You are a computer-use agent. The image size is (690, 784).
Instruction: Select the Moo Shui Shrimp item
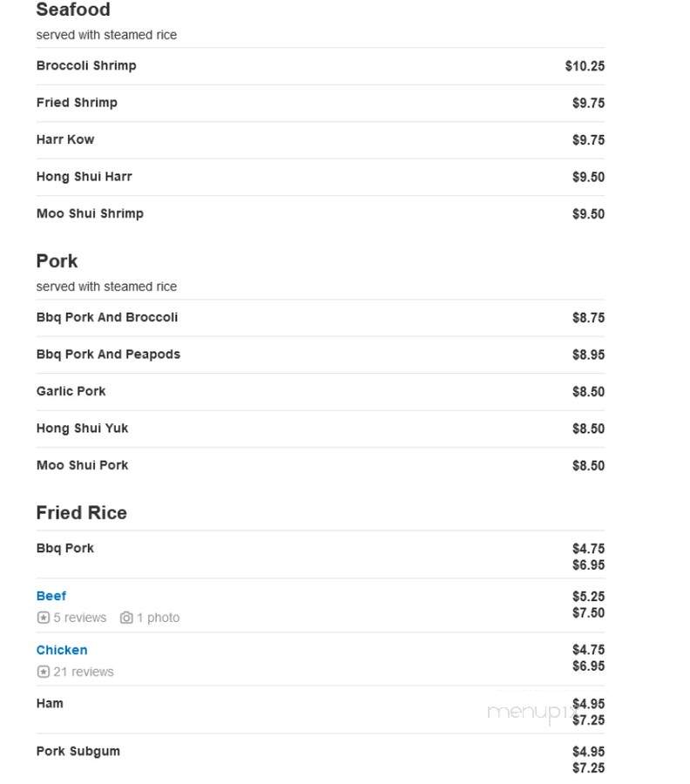(x=321, y=214)
